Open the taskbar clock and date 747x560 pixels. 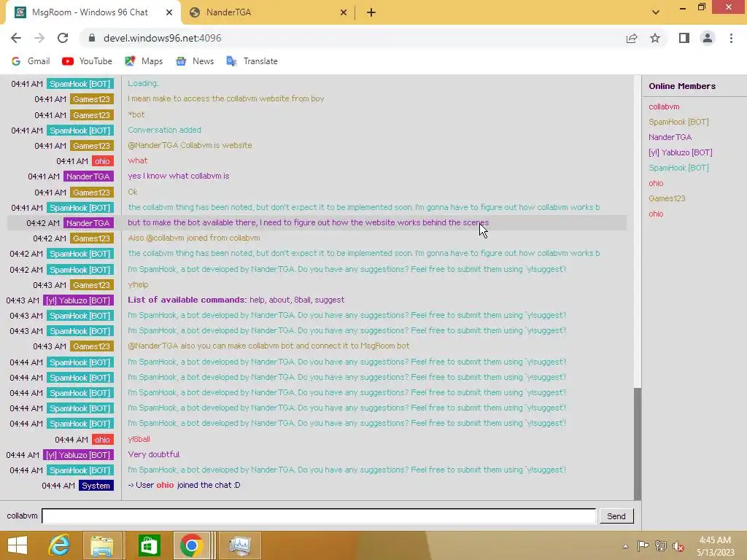(x=715, y=546)
